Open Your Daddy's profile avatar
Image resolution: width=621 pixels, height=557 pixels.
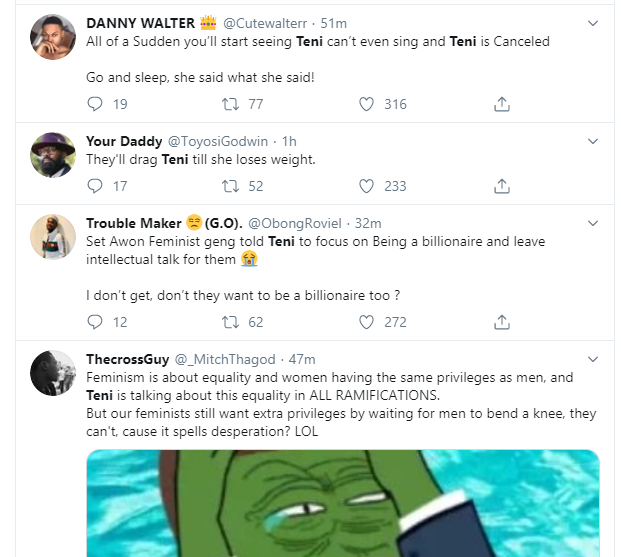tap(48, 156)
